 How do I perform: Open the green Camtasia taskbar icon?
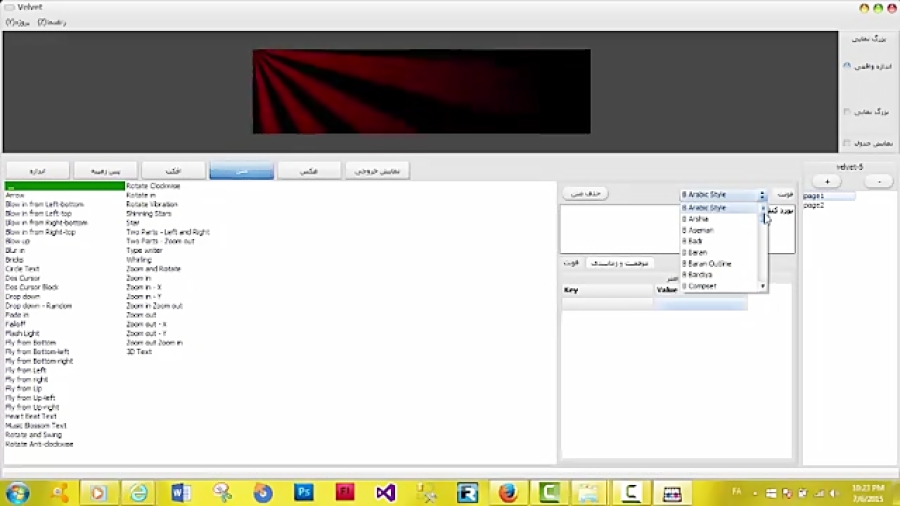point(548,492)
